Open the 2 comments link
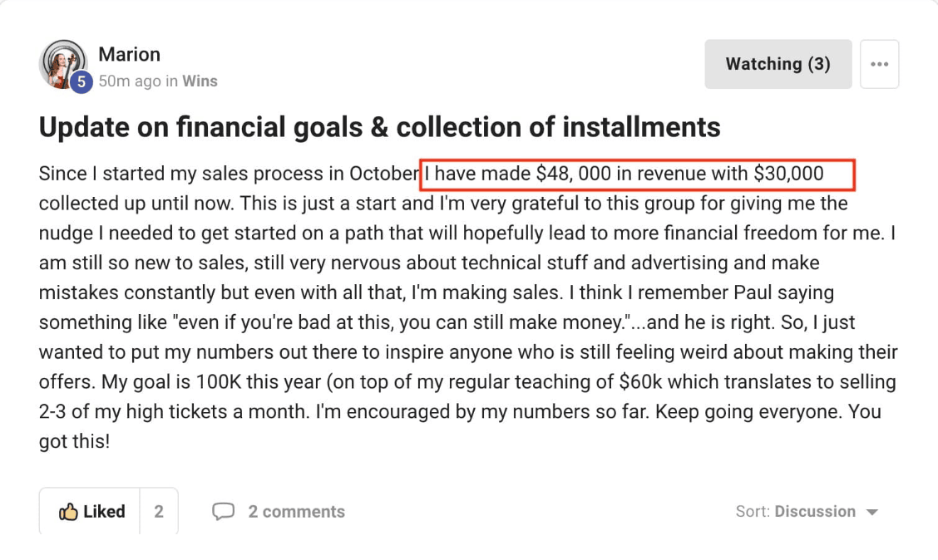This screenshot has height=560, width=938. coord(296,512)
